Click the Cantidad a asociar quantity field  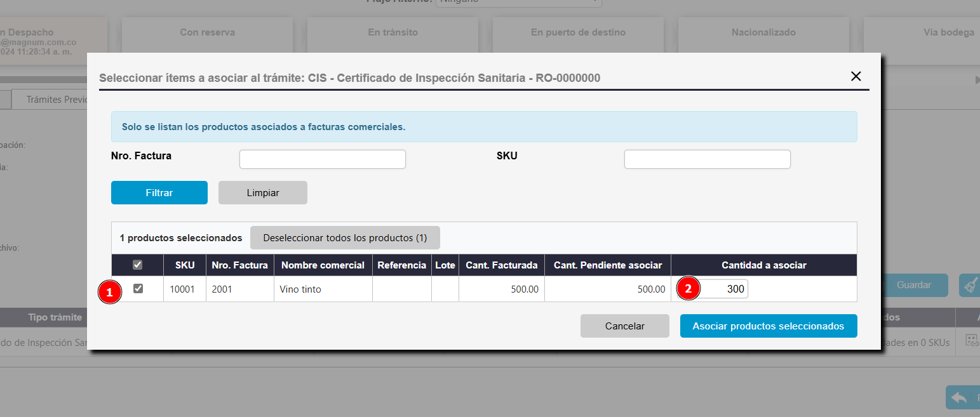tap(723, 289)
